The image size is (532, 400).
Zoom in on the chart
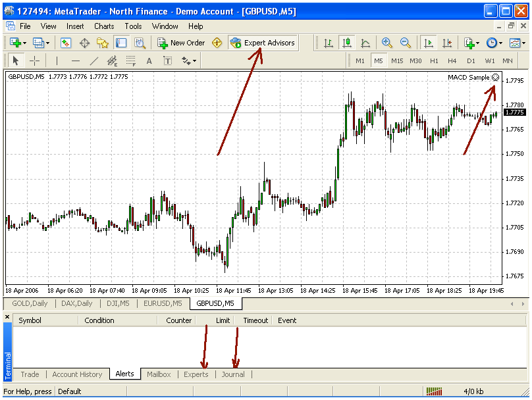point(387,43)
